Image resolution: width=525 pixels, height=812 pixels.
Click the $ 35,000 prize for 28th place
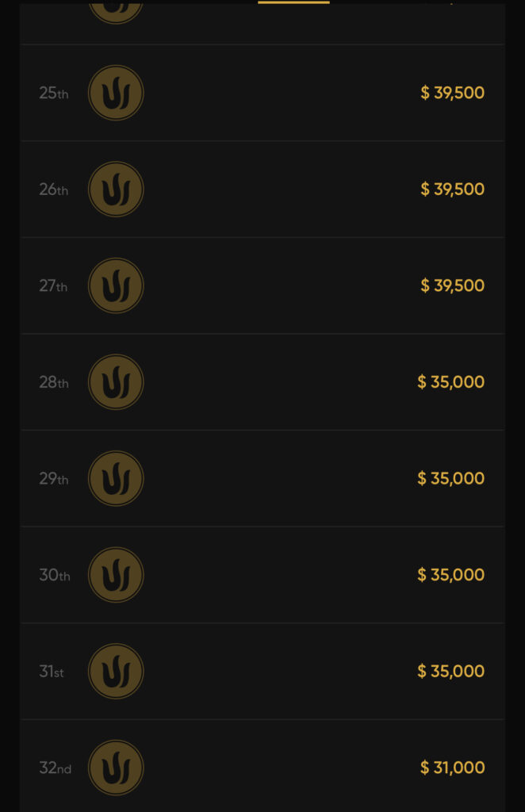point(450,382)
